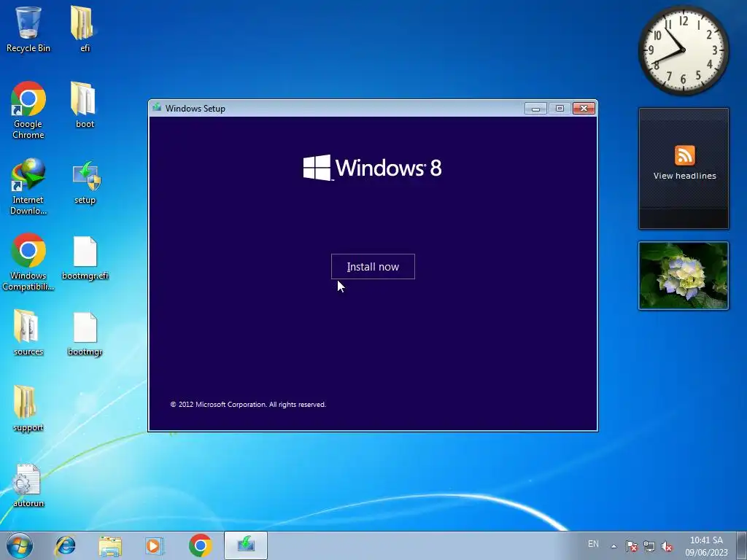Click the RSS feed orange icon

point(684,155)
